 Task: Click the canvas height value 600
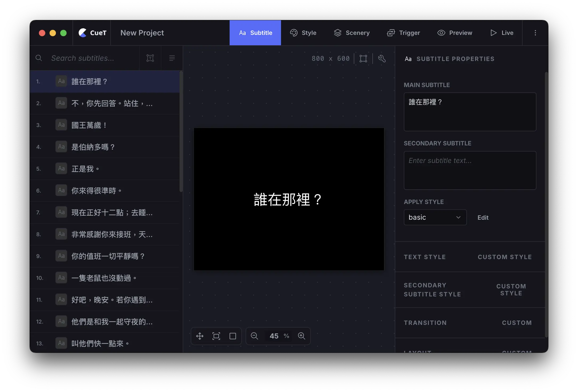click(x=343, y=59)
